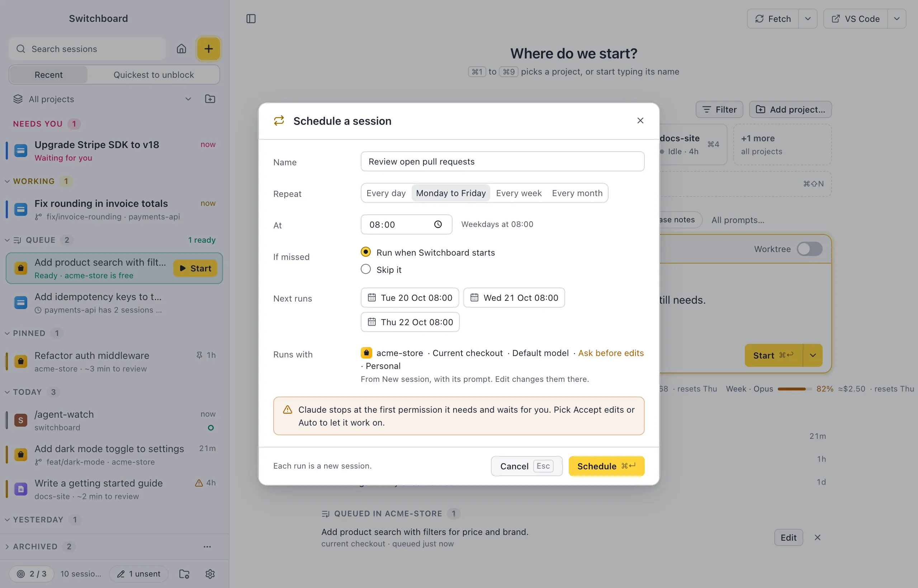The image size is (918, 588).
Task: Click the Upgrade Stripe SDK session icon
Action: pyautogui.click(x=21, y=151)
